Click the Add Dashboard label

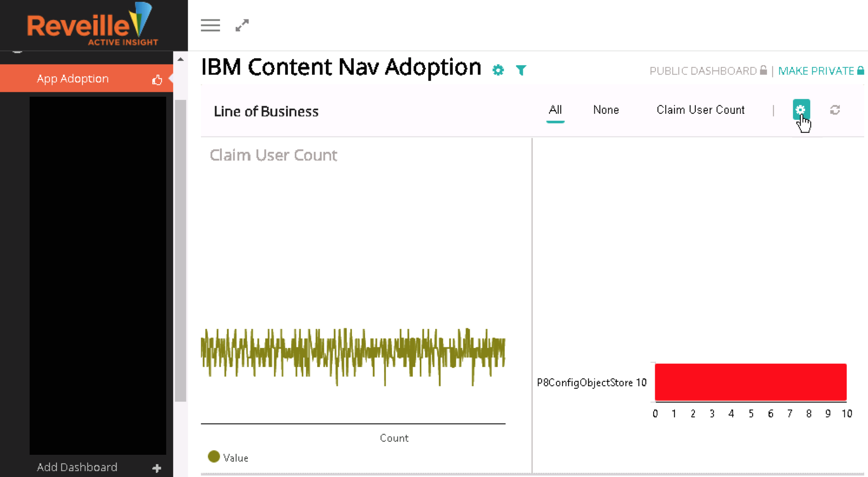coord(77,467)
